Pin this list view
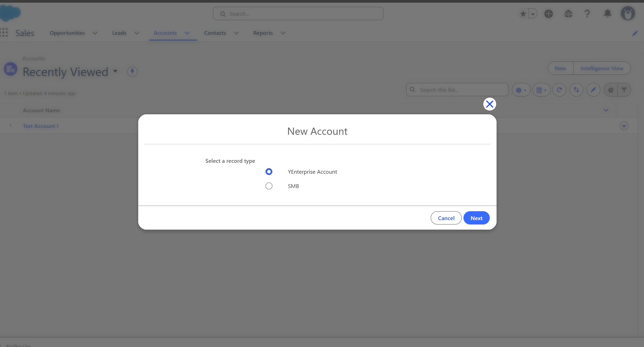This screenshot has width=644, height=347. tap(132, 72)
